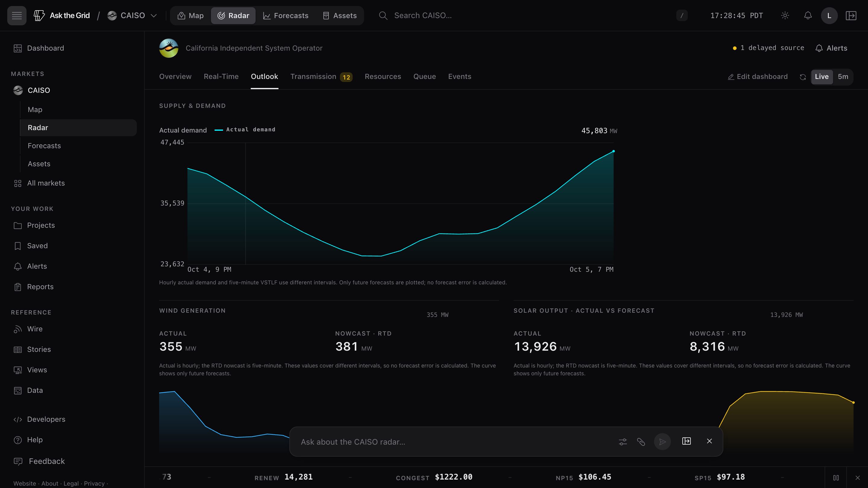The width and height of the screenshot is (868, 488).
Task: Switch to Live refresh mode
Action: (822, 77)
